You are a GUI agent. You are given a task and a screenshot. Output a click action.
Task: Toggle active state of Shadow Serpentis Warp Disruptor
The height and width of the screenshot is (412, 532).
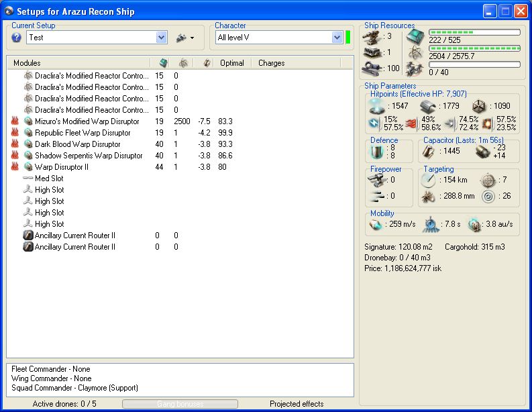click(15, 156)
